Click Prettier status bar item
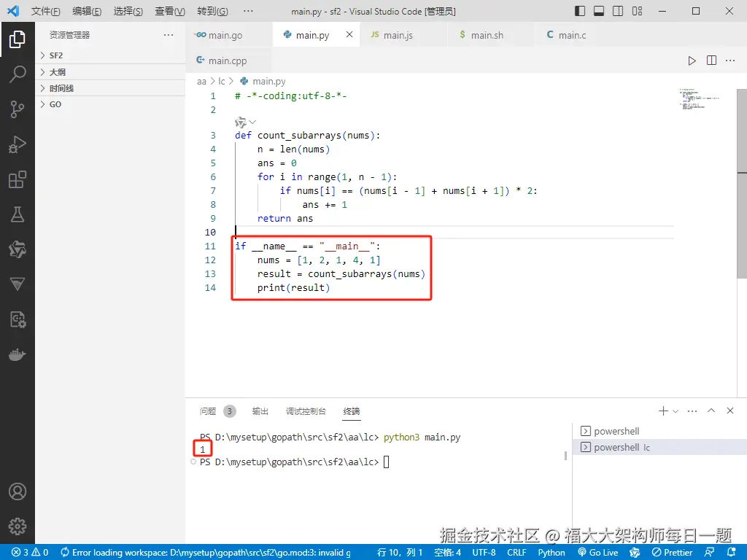The height and width of the screenshot is (560, 747). coord(672,553)
